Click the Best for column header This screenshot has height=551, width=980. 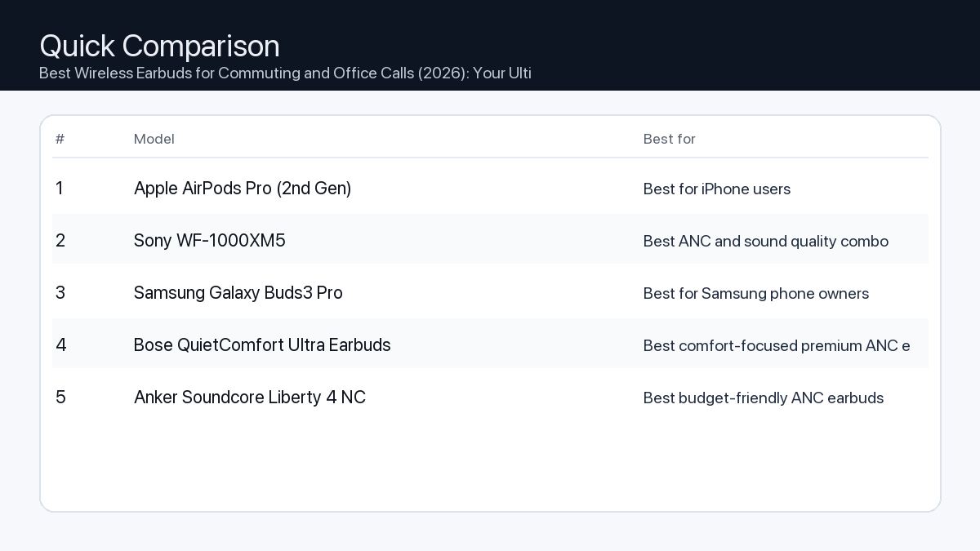[x=669, y=139]
